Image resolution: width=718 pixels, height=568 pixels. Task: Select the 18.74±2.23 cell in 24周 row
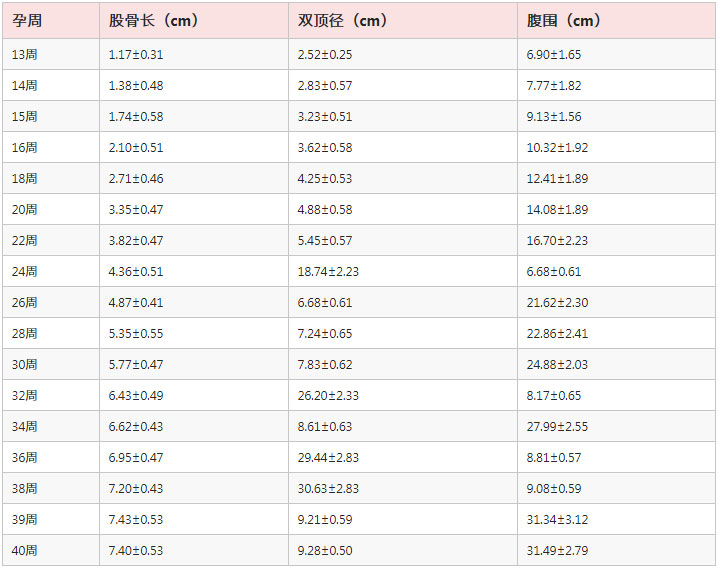pyautogui.click(x=329, y=272)
